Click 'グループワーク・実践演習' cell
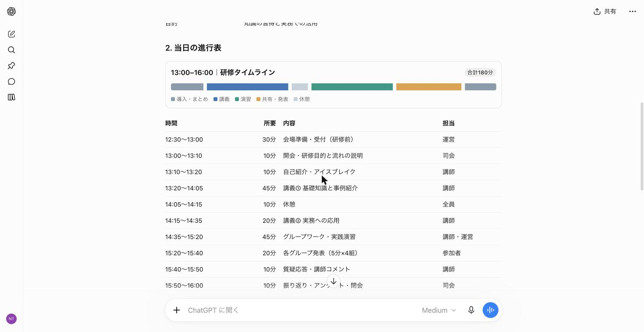 [320, 237]
